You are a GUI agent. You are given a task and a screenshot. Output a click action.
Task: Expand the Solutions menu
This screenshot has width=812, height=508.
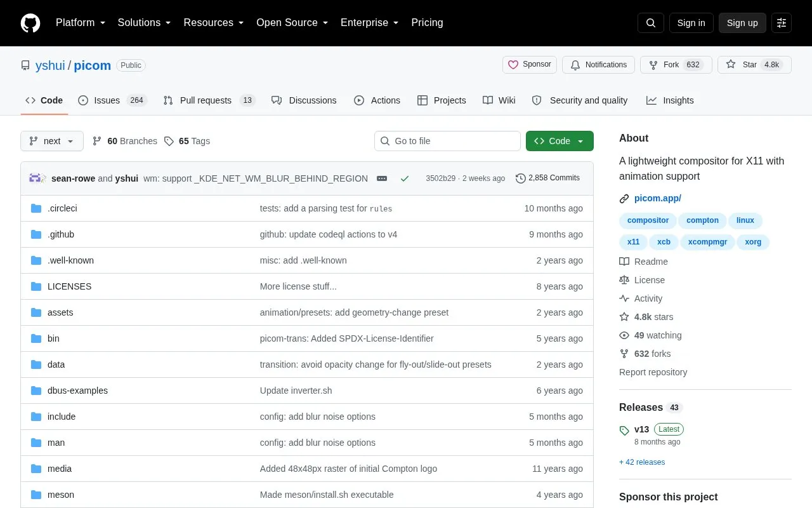coord(145,23)
